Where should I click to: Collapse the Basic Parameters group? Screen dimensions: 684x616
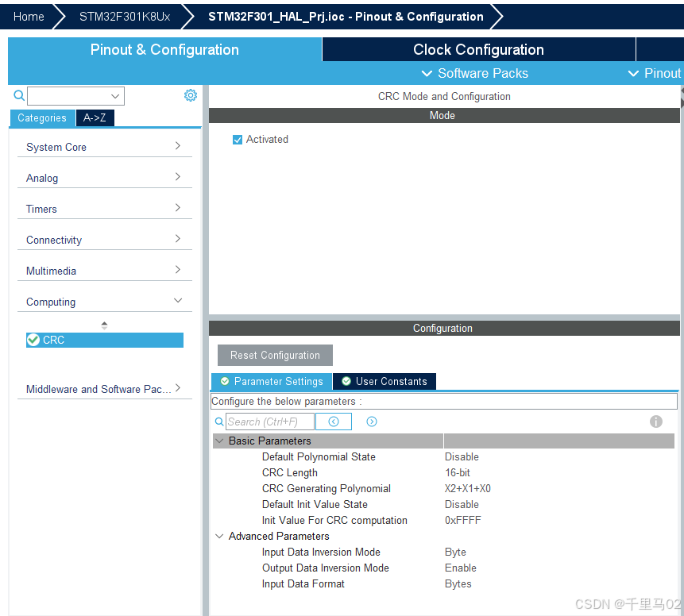point(219,441)
